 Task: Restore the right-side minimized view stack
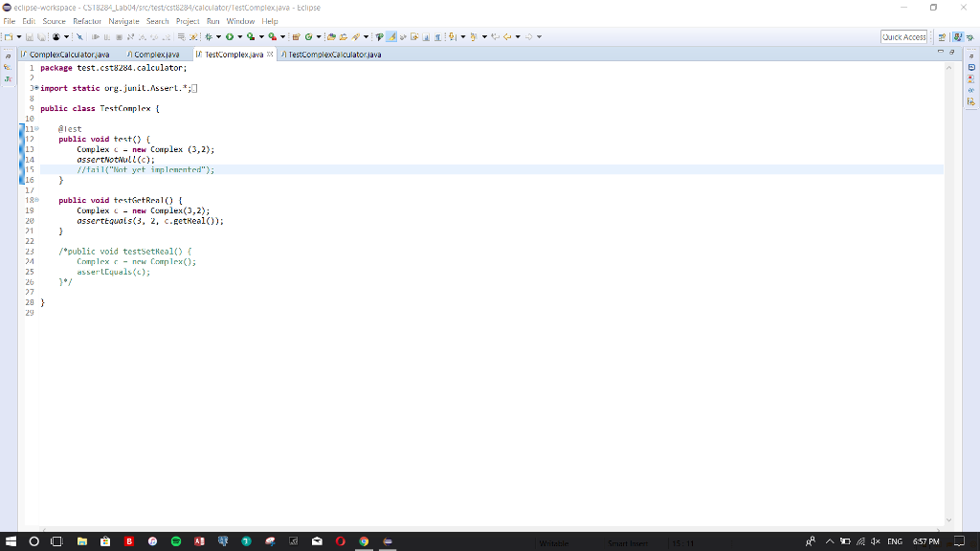pyautogui.click(x=971, y=55)
